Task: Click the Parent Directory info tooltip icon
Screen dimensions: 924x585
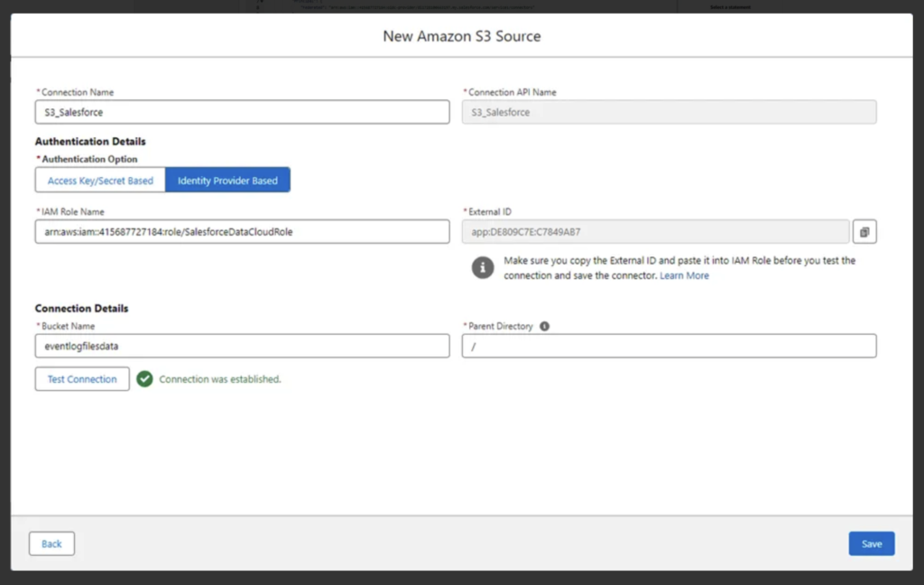Action: click(544, 327)
